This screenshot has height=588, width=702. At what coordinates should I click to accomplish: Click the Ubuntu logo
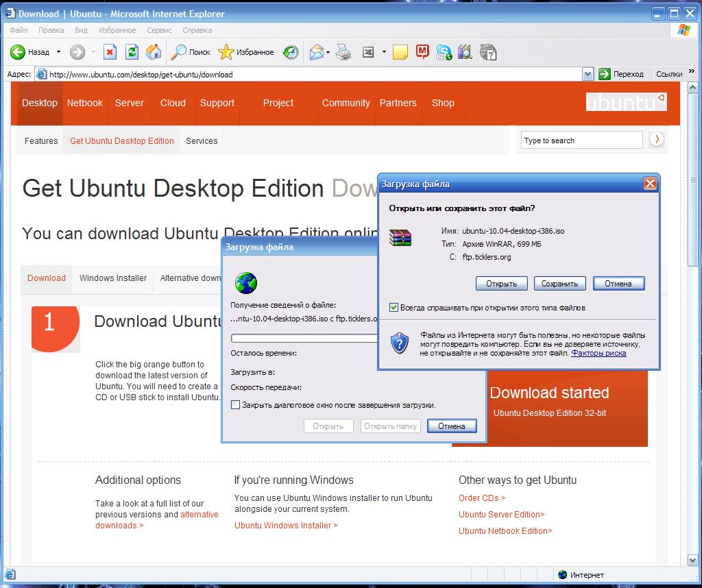pyautogui.click(x=627, y=102)
